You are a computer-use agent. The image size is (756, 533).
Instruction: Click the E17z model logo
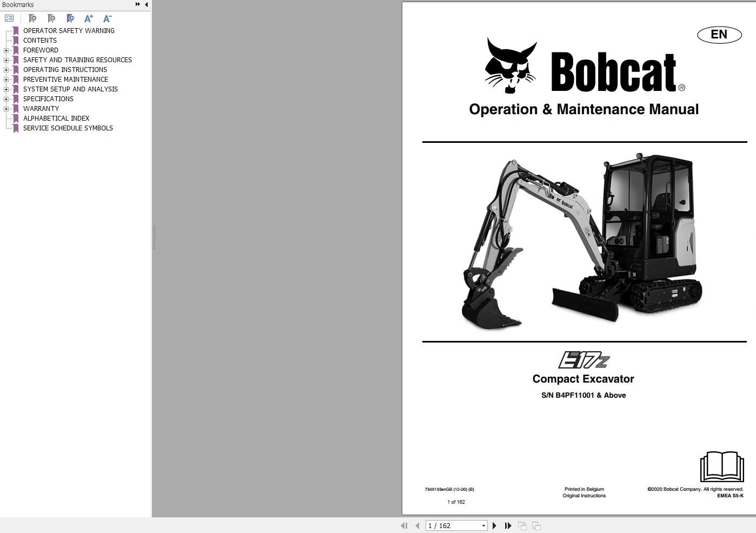click(583, 360)
